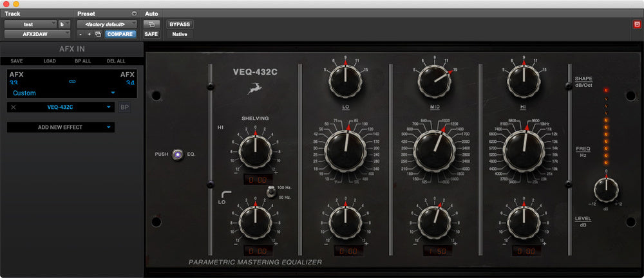
Task: Click the HI shelving gain value display
Action: (257, 180)
